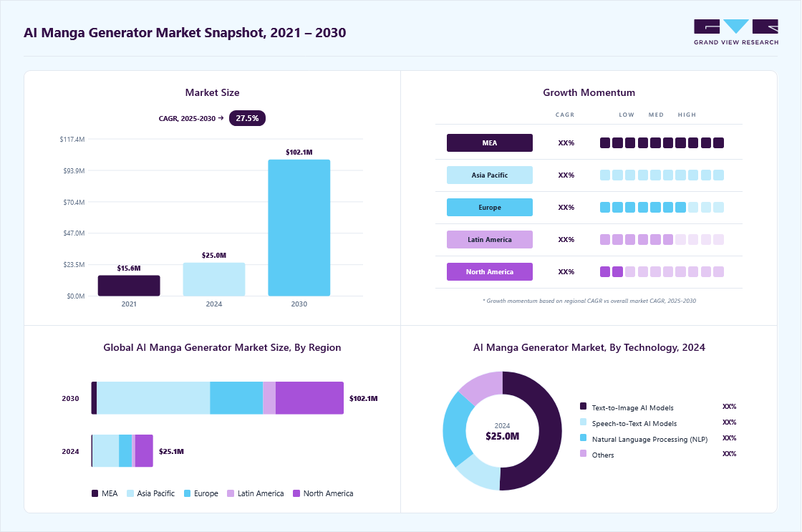Select the 2030 market size bar

[299, 228]
